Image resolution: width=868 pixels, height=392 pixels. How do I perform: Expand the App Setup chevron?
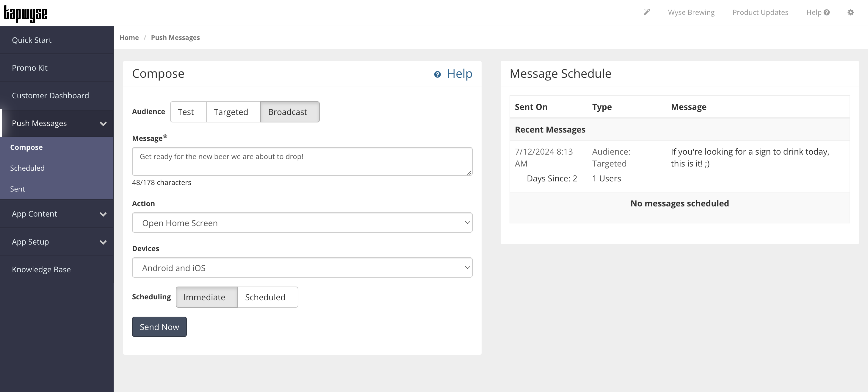(x=103, y=242)
